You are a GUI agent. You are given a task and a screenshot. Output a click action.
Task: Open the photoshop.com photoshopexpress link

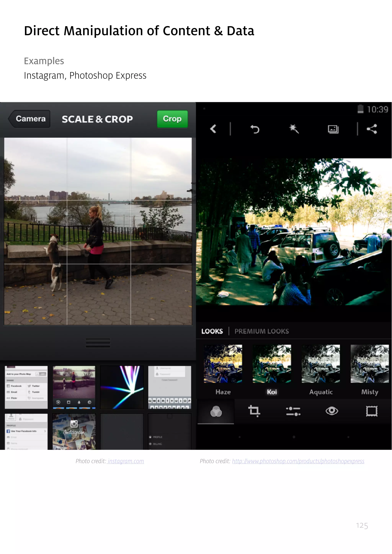pyautogui.click(x=298, y=461)
